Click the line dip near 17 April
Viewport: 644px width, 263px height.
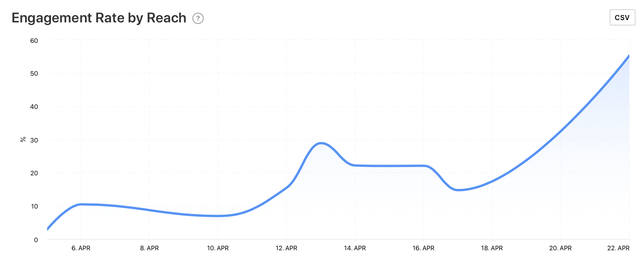(458, 190)
